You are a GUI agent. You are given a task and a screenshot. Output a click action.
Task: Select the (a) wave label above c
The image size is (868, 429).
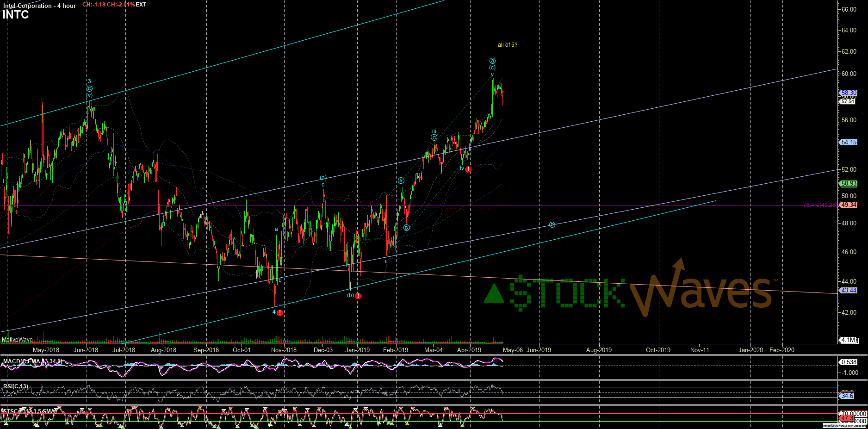323,178
